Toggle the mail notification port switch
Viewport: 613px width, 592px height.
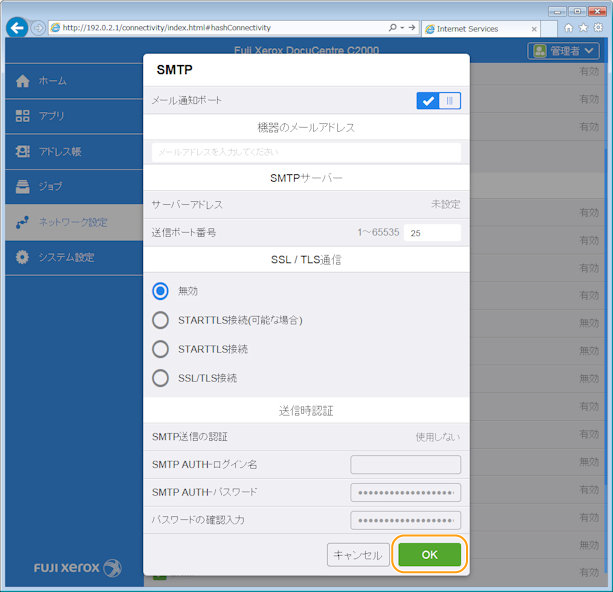pyautogui.click(x=438, y=100)
